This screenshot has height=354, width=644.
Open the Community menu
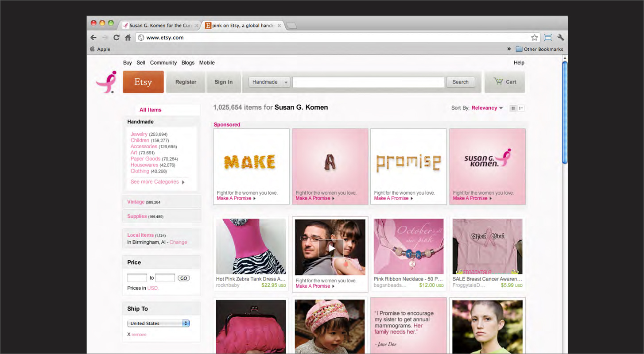click(x=163, y=63)
